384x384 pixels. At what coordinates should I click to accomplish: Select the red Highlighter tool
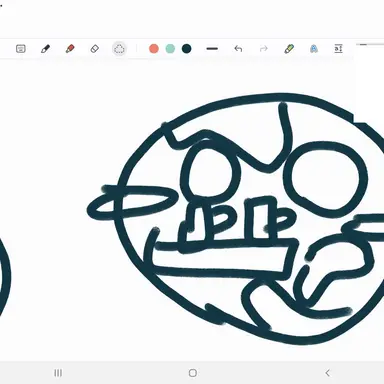pos(70,49)
